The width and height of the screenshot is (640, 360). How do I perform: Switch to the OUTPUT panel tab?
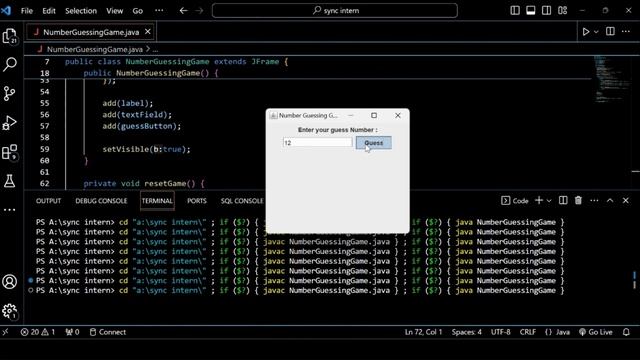48,201
